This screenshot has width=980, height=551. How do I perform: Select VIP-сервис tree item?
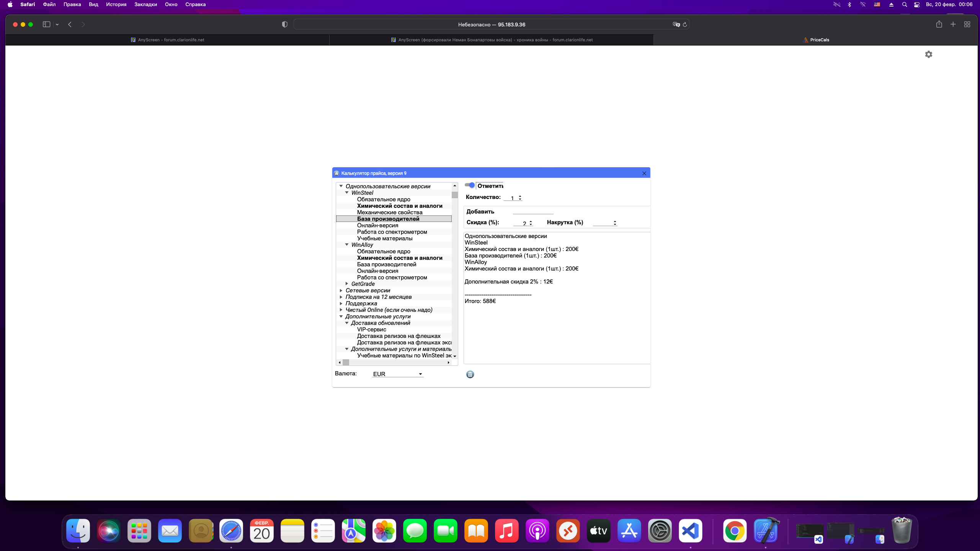click(371, 329)
